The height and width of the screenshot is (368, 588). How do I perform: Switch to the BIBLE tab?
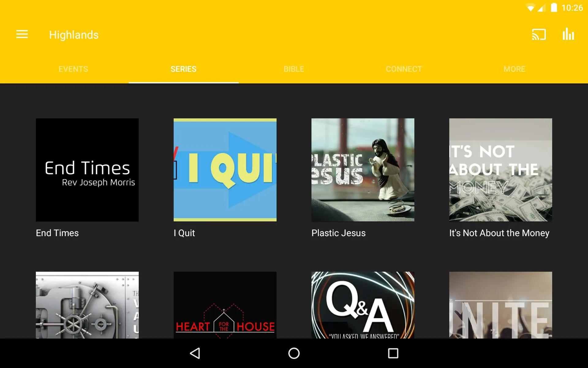click(x=294, y=69)
